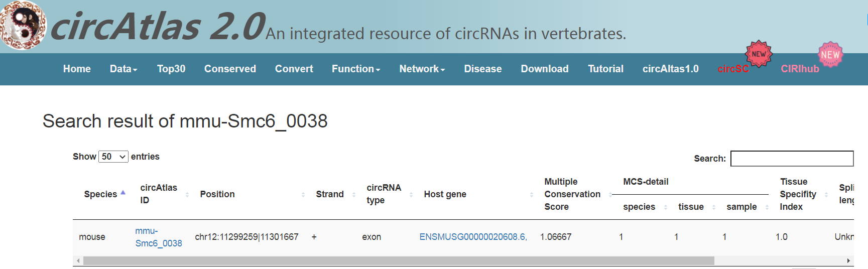Open the Disease page
This screenshot has height=269, width=868.
(x=483, y=69)
